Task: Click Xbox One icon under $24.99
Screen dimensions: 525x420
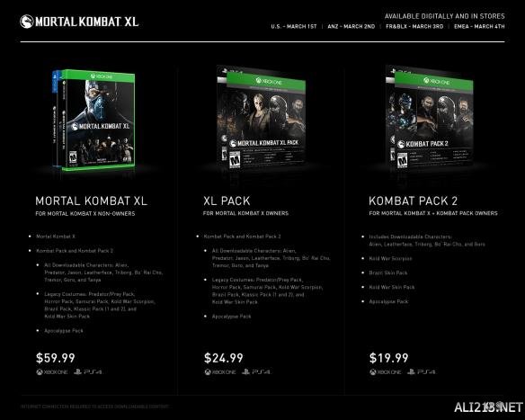Action: pos(220,372)
